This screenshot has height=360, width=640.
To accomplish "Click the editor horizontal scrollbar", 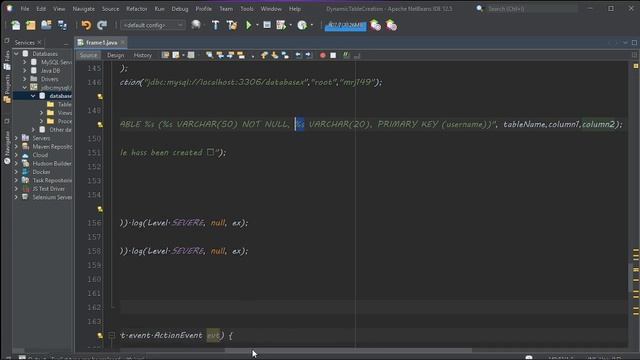I will coord(348,350).
